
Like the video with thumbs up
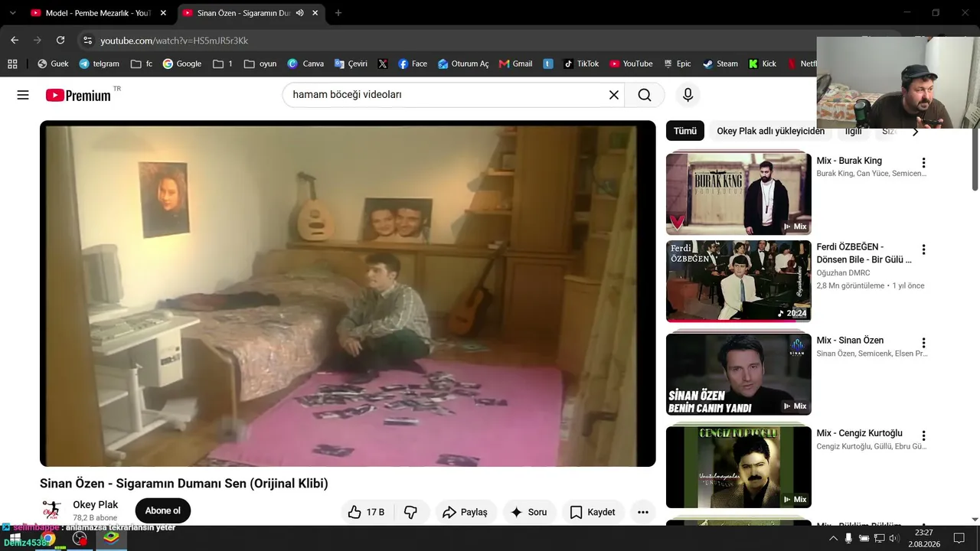click(366, 512)
